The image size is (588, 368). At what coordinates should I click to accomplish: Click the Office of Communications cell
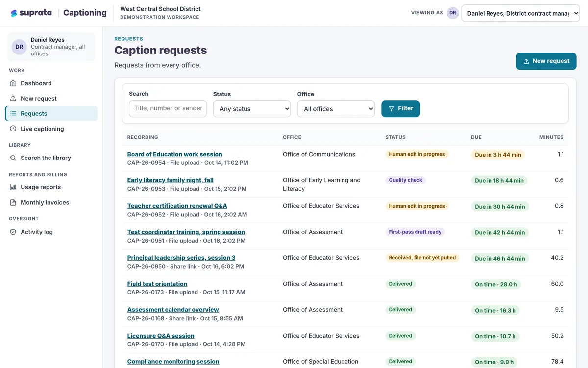319,154
